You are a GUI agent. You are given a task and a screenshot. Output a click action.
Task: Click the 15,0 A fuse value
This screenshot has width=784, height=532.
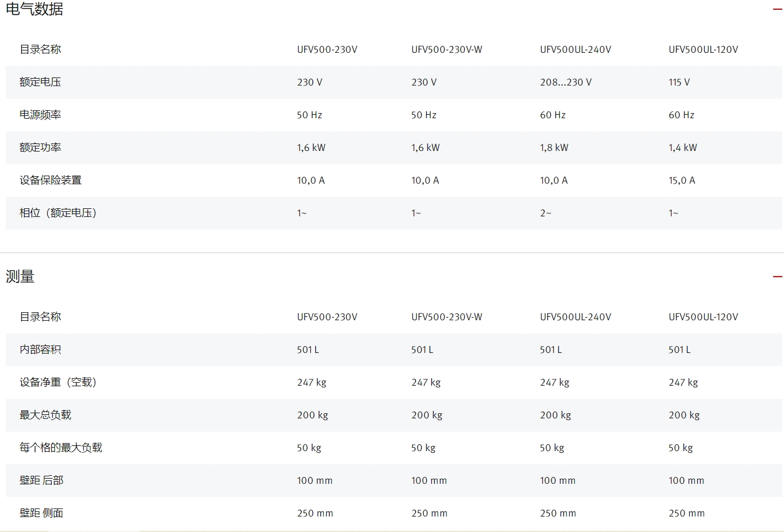(x=682, y=180)
